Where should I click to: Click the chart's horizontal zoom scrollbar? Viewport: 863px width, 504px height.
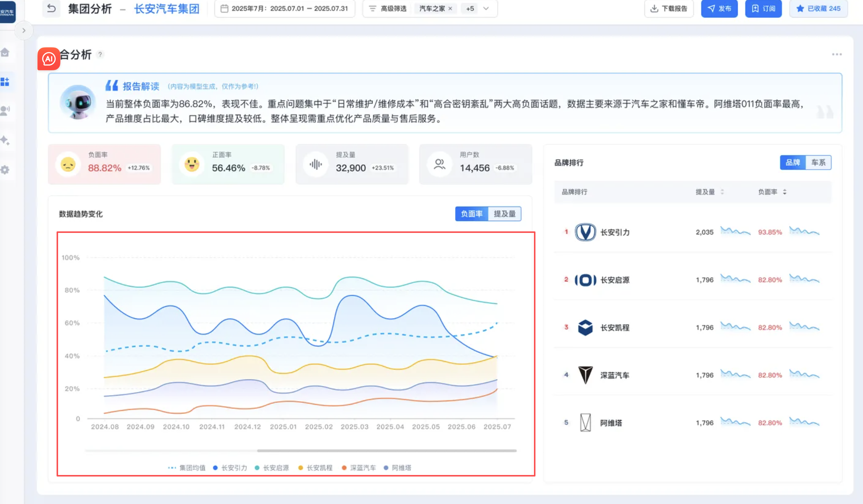pos(387,451)
